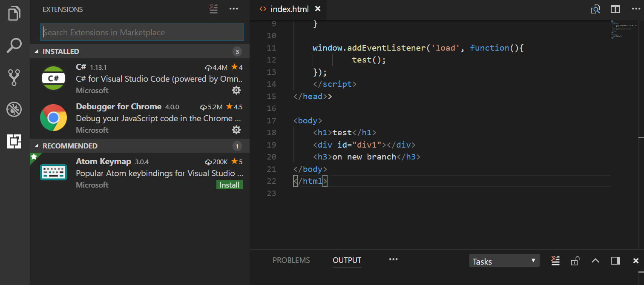Click the Microsoft publisher under Atom Keymap

92,185
